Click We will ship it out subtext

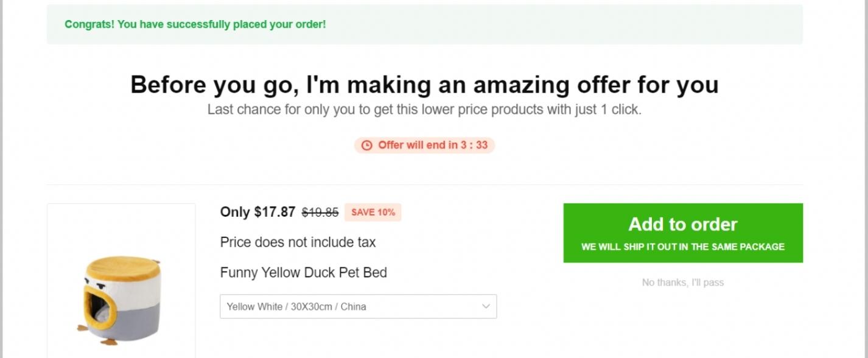[682, 247]
